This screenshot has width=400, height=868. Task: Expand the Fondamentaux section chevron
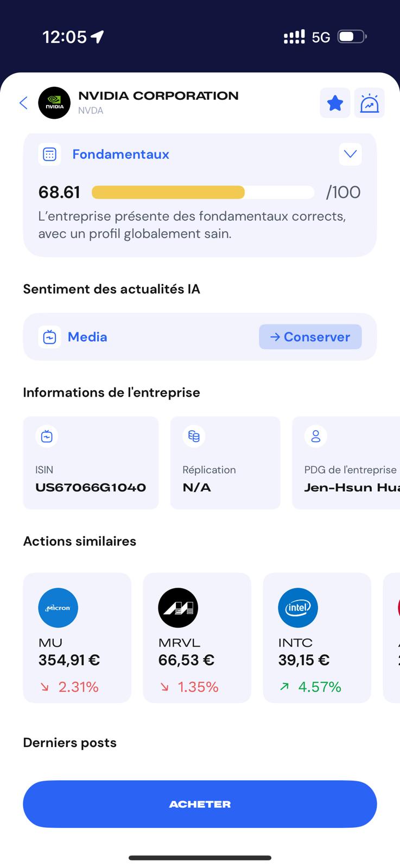click(350, 155)
